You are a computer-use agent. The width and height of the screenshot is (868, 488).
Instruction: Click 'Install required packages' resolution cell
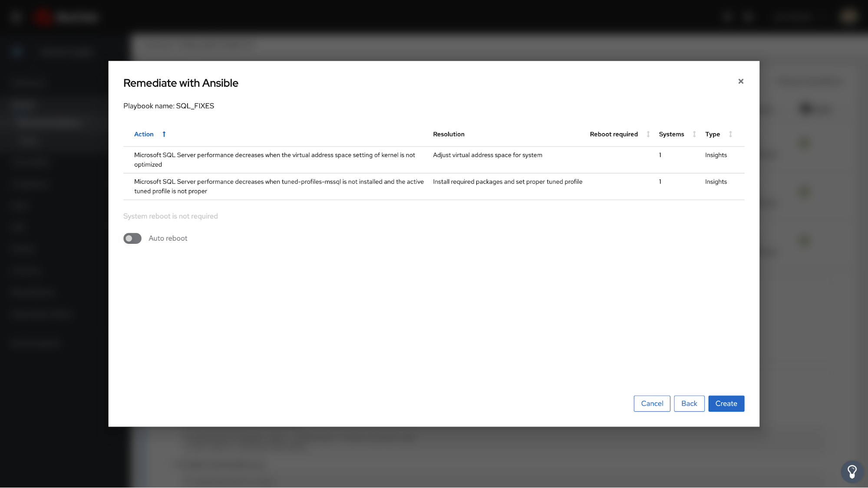coord(507,182)
